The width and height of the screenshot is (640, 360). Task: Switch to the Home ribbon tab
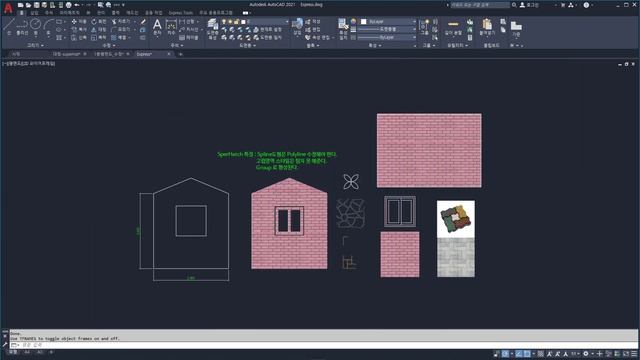click(22, 13)
